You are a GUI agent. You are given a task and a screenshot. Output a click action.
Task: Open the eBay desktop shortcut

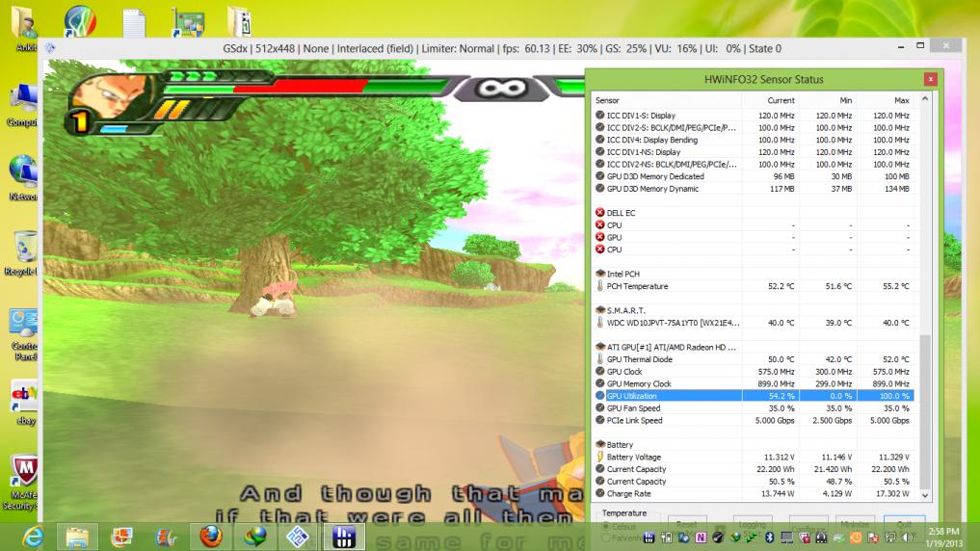[24, 403]
